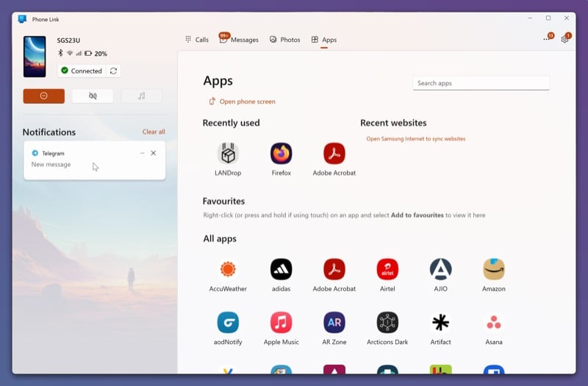Click the Connected status button
Viewport: 588px width, 386px height.
[x=82, y=71]
